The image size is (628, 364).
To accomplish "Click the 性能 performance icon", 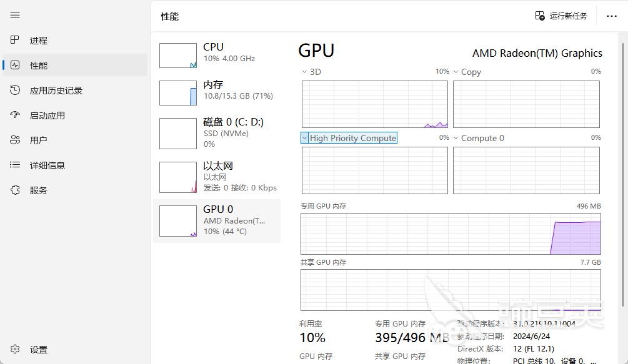I will coord(15,65).
